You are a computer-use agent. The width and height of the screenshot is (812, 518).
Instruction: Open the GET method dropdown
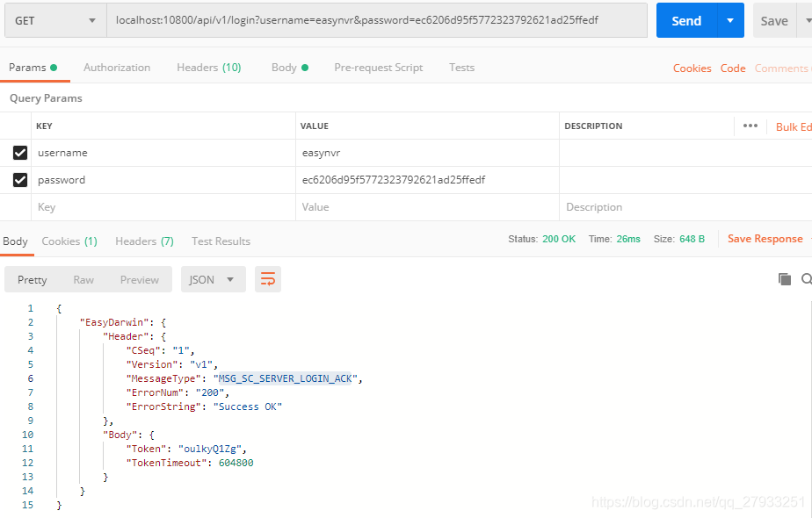55,21
